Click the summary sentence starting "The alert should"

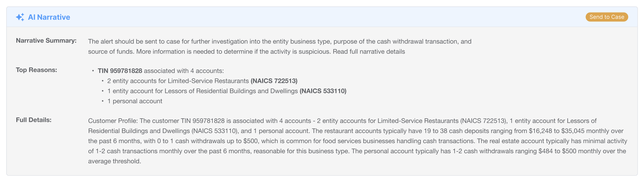[280, 41]
